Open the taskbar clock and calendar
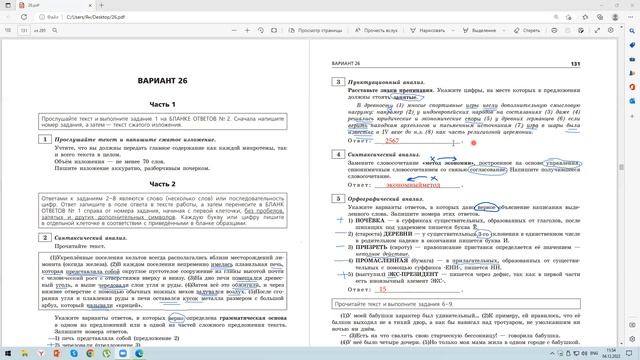 click(x=611, y=353)
